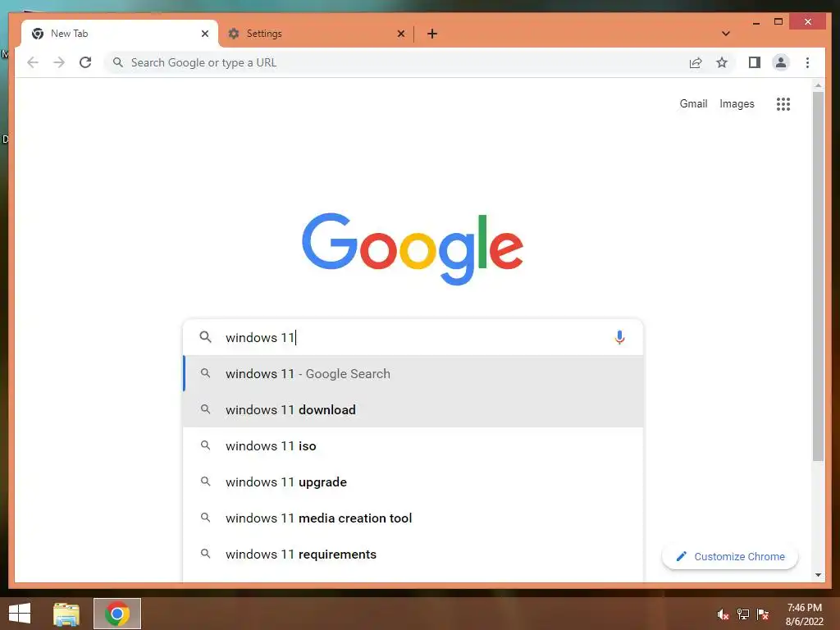Open the Google apps grid

(x=783, y=104)
